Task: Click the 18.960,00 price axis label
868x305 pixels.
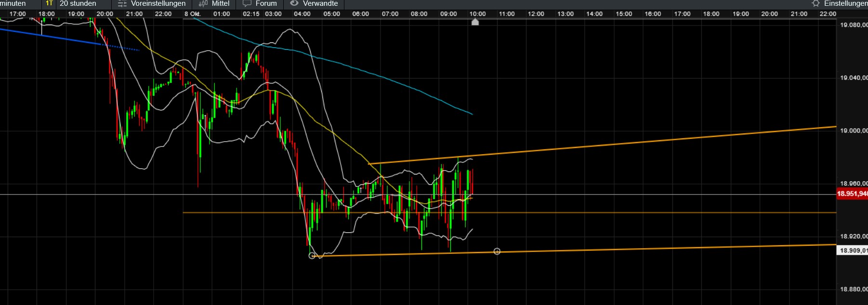Action: point(854,183)
